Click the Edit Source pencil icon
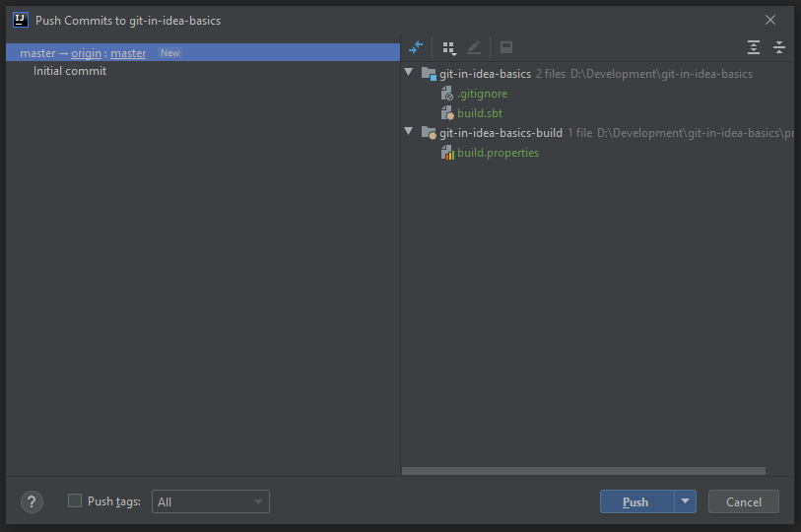Screen dimensions: 801x532 tap(474, 47)
